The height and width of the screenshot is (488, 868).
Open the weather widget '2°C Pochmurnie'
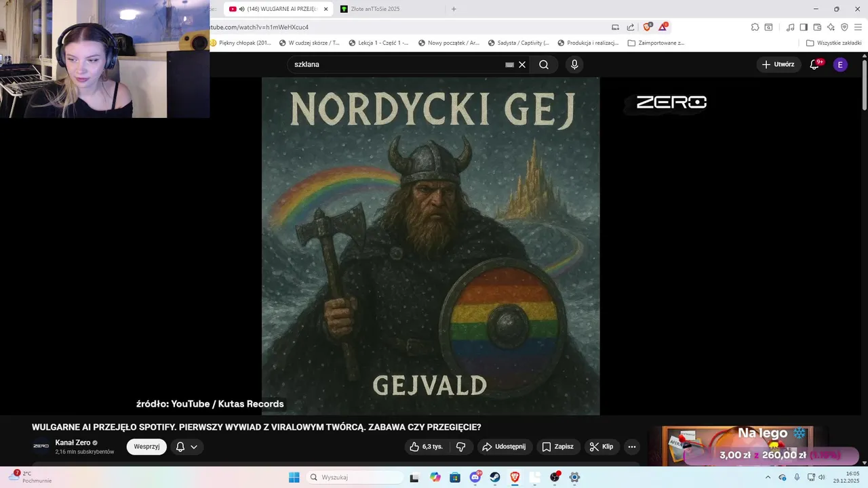tap(31, 477)
